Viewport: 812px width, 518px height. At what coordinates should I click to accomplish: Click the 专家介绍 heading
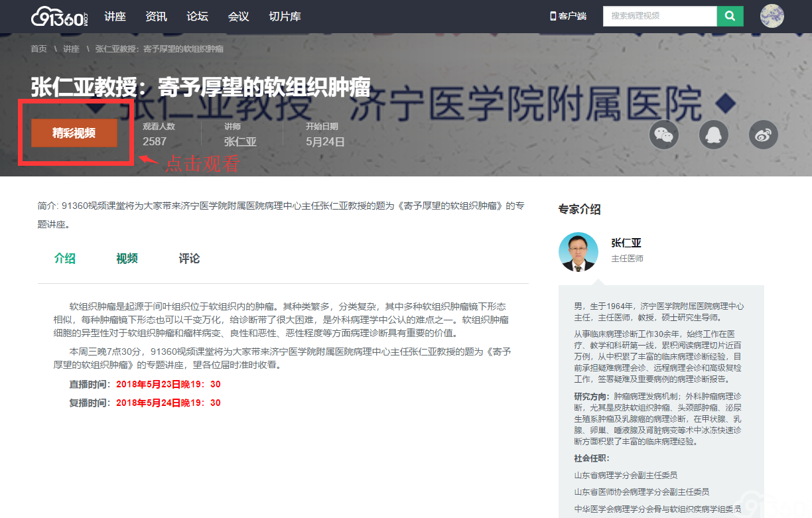pos(580,210)
